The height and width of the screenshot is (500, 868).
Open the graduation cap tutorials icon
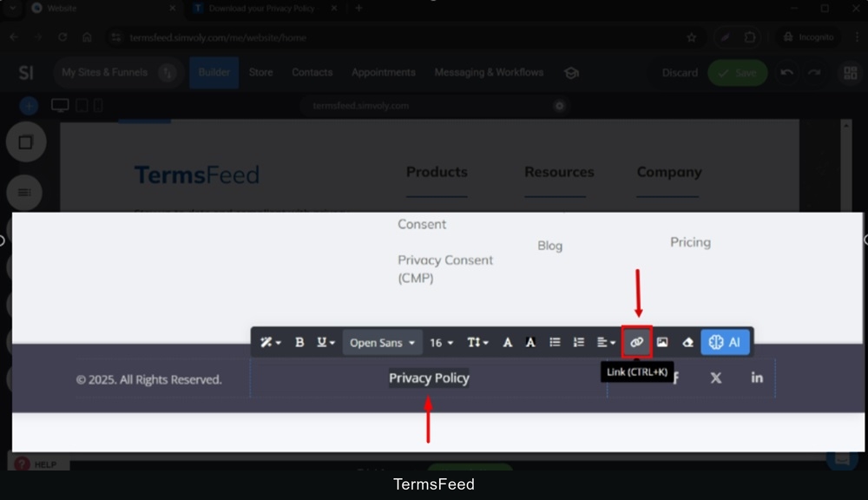pos(571,73)
